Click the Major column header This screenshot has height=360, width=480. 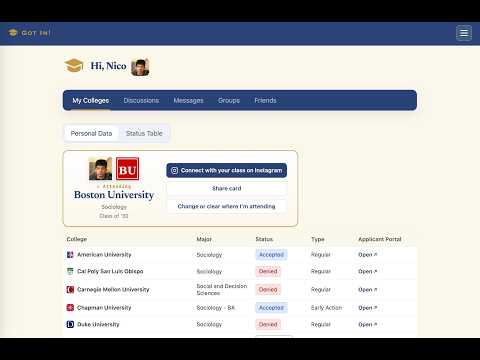204,239
